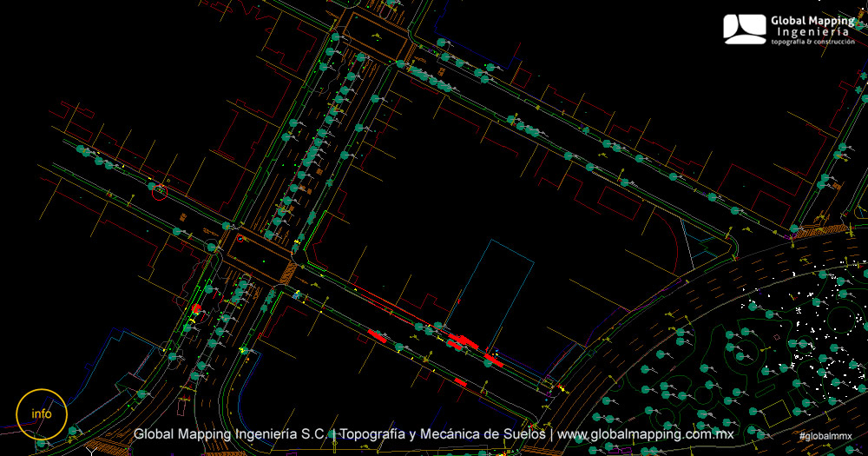
Task: Select the 'Topografía y Mecánica de Suelos' caption
Action: click(443, 433)
